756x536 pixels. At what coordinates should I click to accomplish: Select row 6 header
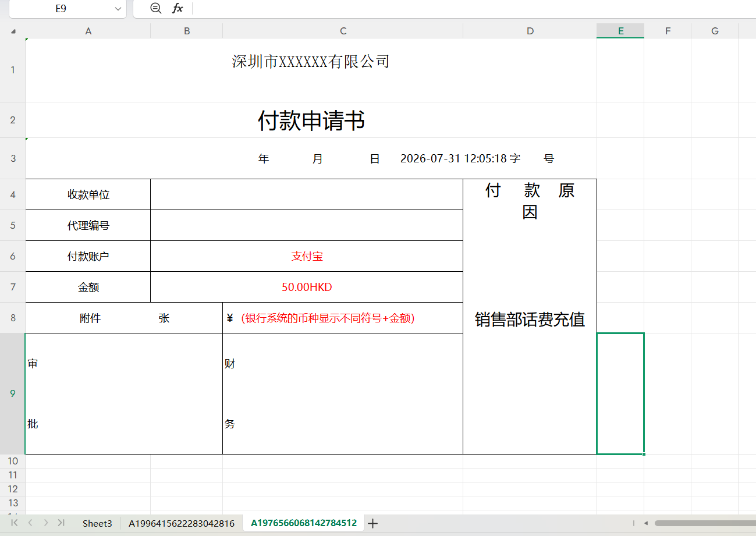[x=13, y=256]
